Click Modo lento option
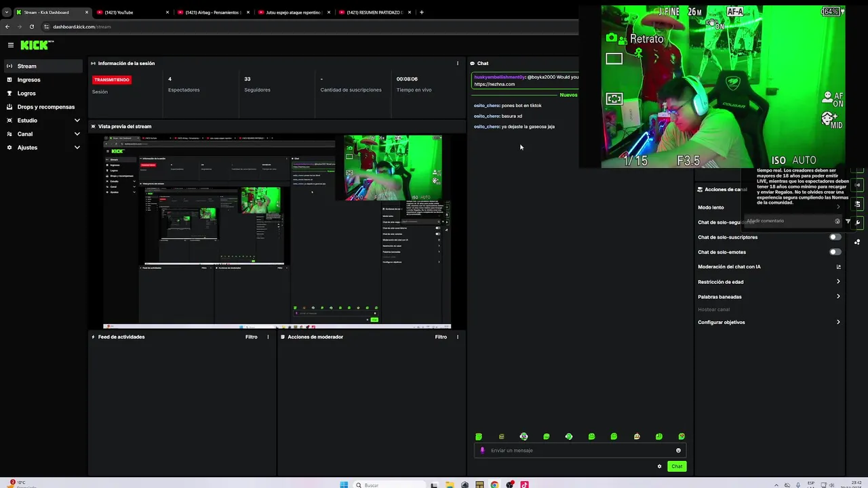Viewport: 868px width, 488px height. (x=711, y=207)
